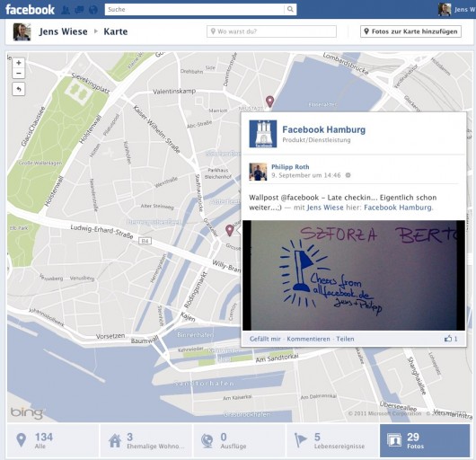Click the Facebook logo in header
Screen dimensions: 476x460
click(x=30, y=10)
